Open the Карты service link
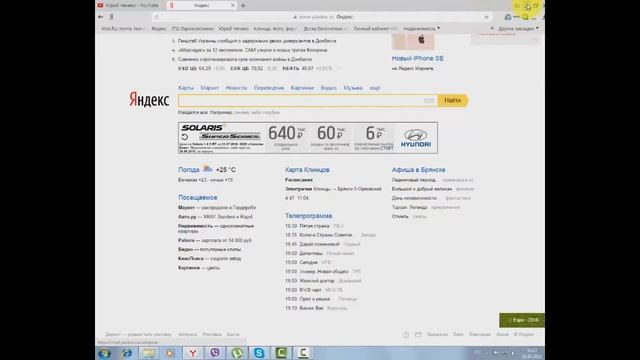This screenshot has height=360, width=640. tap(186, 88)
